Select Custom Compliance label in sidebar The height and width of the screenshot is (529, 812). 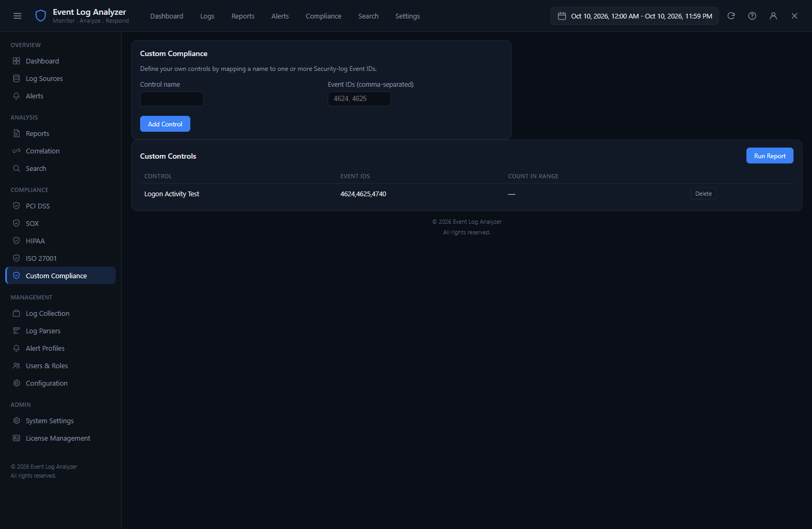pyautogui.click(x=57, y=276)
